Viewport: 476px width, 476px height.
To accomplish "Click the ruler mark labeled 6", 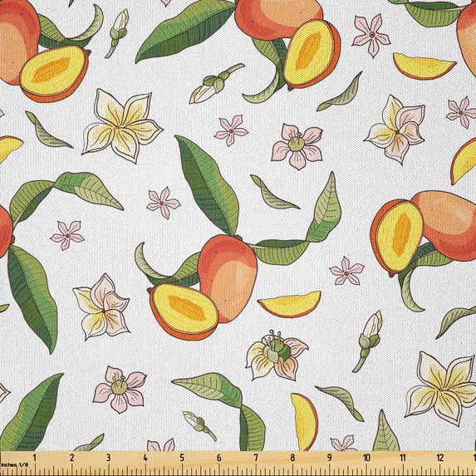I will click(218, 458).
